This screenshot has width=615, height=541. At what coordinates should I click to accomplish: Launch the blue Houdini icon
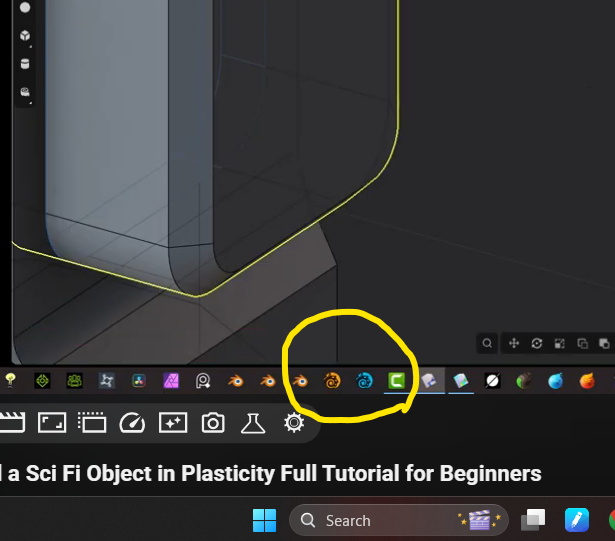pos(364,381)
